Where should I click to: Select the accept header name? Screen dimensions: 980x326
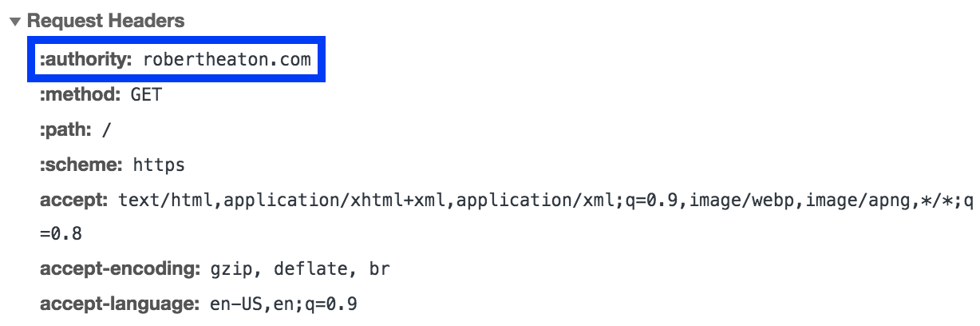point(73,200)
